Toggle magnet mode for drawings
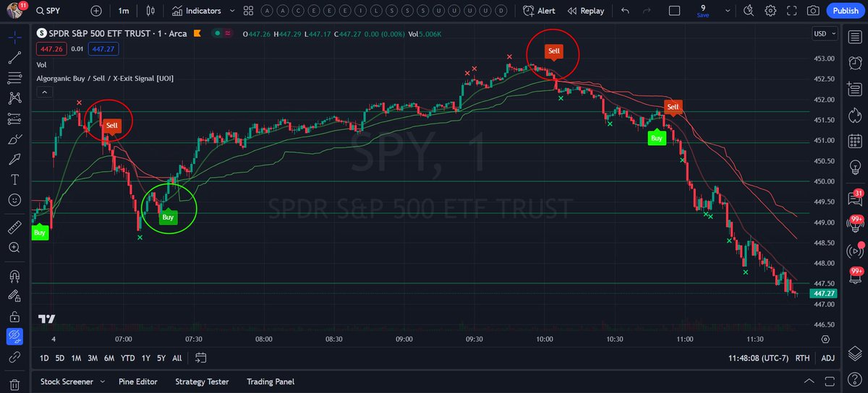 pyautogui.click(x=14, y=276)
